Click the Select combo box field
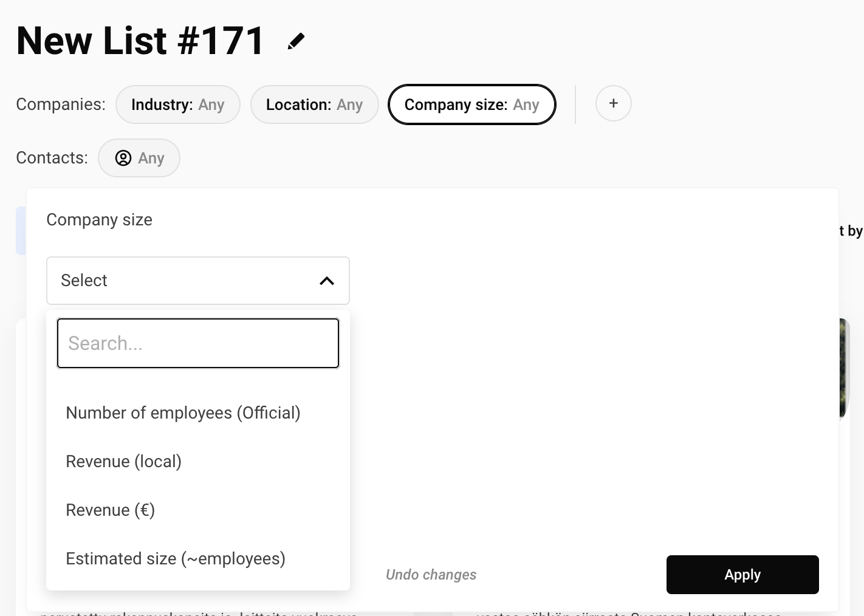The image size is (864, 616). click(x=182, y=281)
